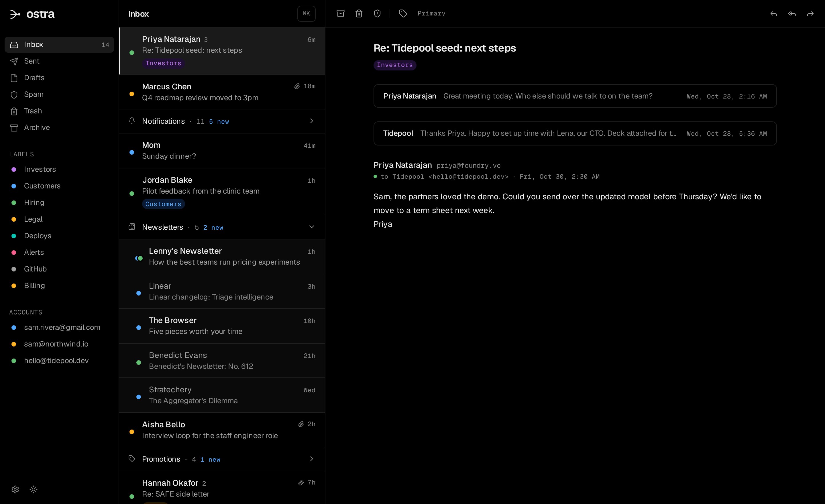
Task: Delete the open email with the trash icon
Action: tap(359, 13)
